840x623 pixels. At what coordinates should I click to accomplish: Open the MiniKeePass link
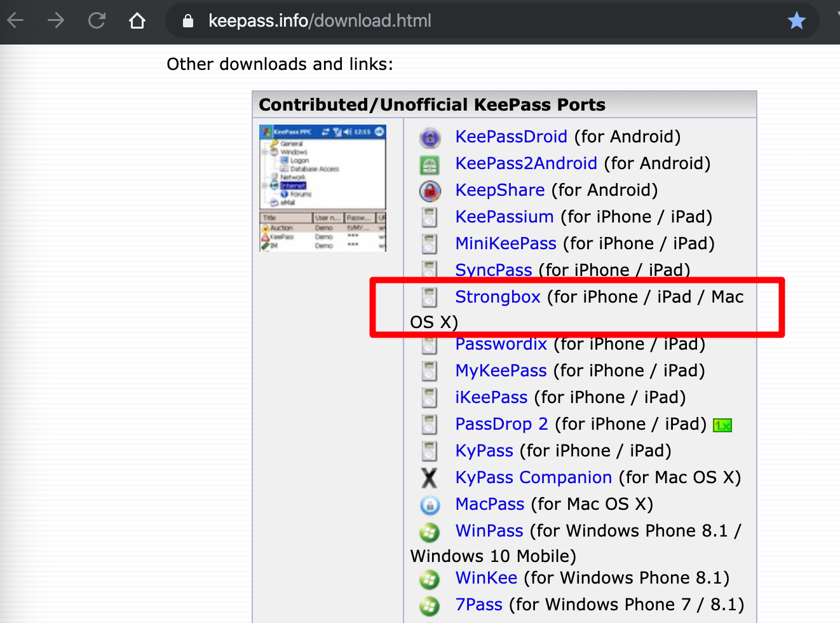tap(506, 243)
